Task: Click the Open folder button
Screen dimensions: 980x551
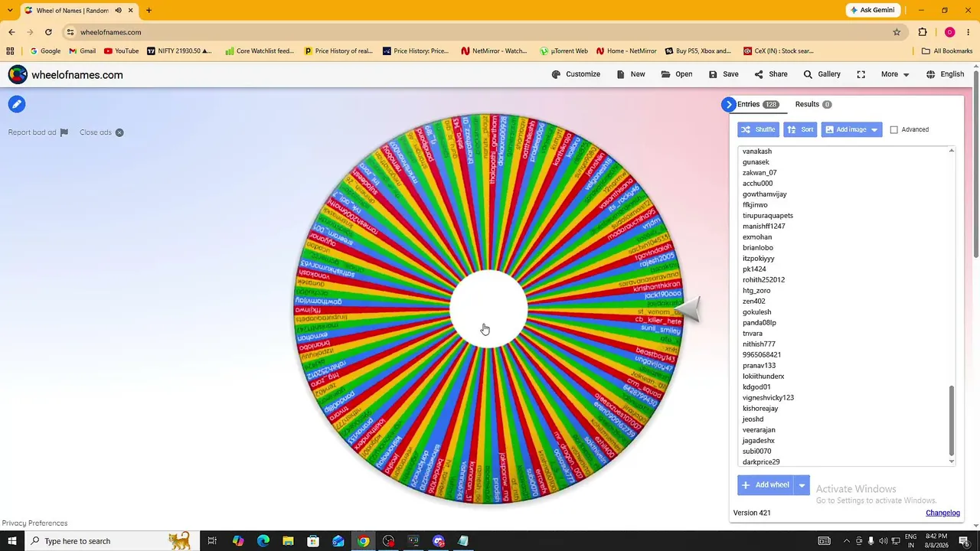Action: 677,74
